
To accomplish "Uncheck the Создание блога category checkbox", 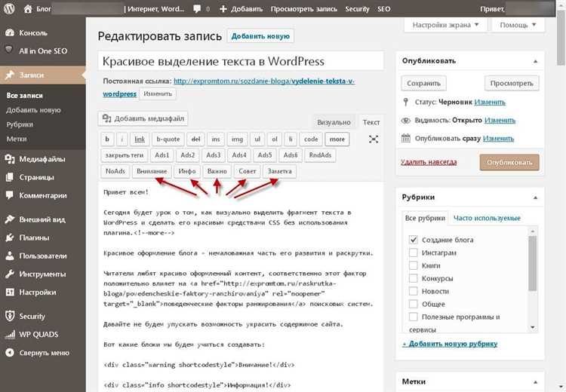I will (413, 240).
